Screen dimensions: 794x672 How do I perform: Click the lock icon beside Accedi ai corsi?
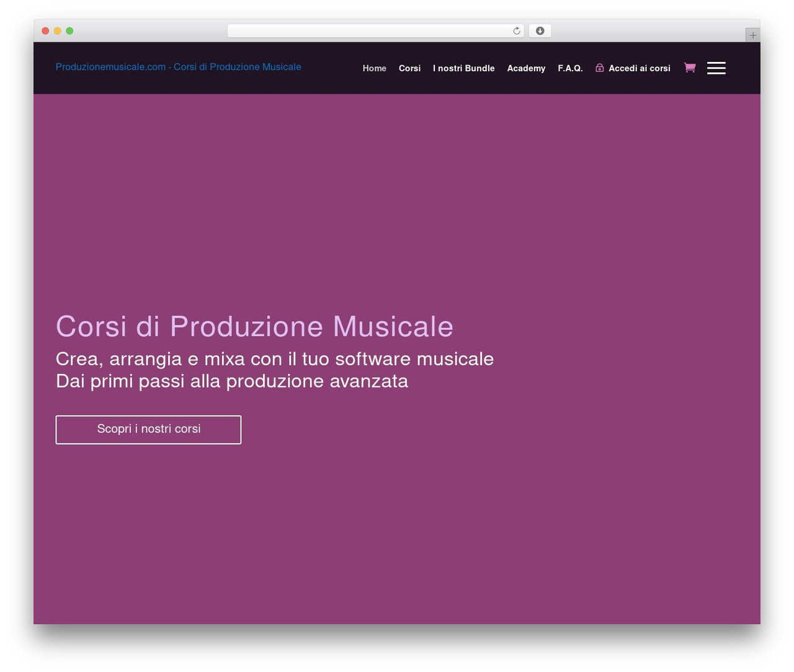pos(600,68)
